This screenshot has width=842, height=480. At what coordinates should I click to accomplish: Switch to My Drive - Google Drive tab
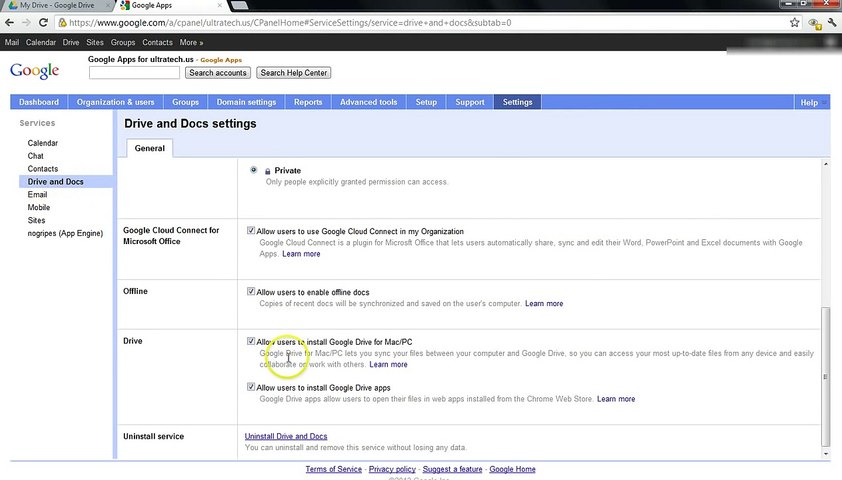pyautogui.click(x=57, y=5)
